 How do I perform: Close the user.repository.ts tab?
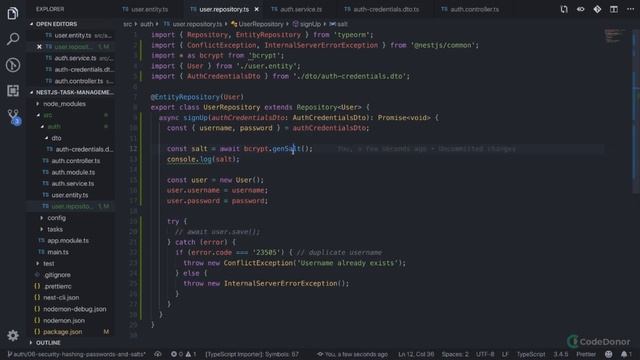click(256, 9)
